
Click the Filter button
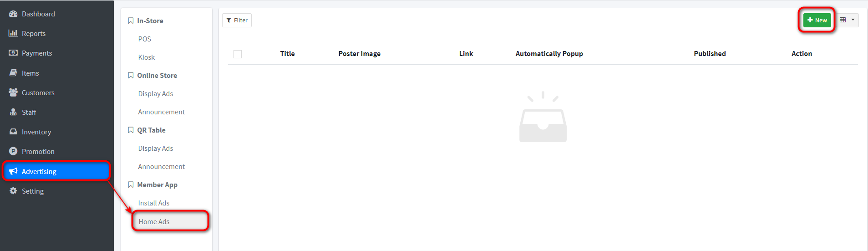click(237, 20)
